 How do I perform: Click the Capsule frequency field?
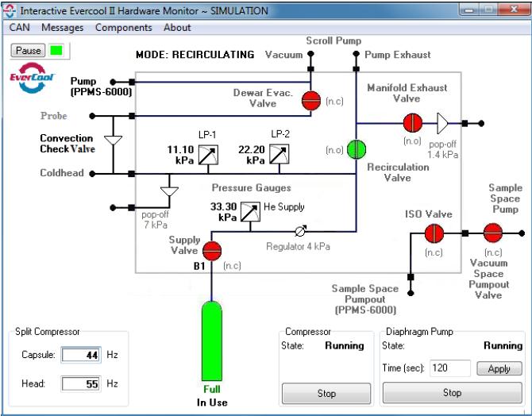click(81, 355)
